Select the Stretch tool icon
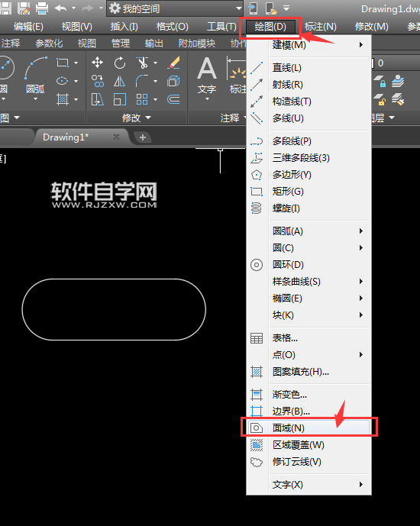The height and width of the screenshot is (526, 420). coord(97,99)
